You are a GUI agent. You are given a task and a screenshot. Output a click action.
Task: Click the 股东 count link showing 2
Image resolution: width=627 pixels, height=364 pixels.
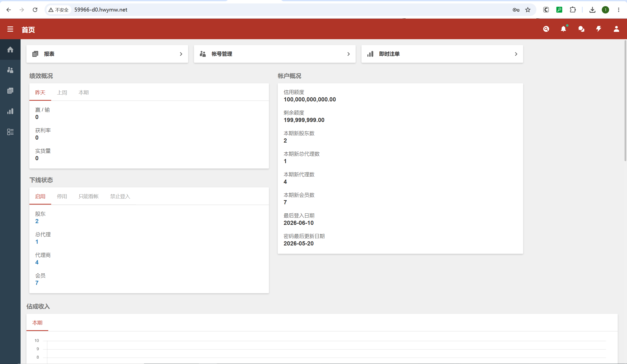pyautogui.click(x=37, y=221)
